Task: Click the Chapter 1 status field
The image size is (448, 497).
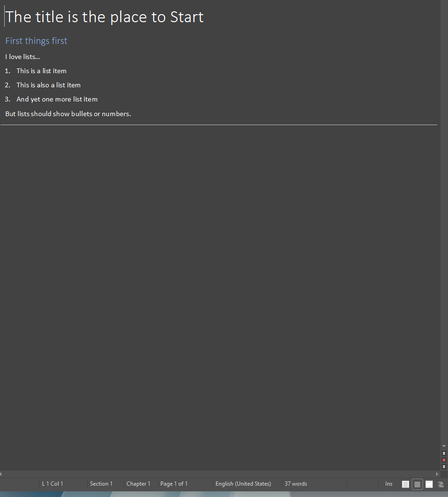Action: click(x=138, y=484)
